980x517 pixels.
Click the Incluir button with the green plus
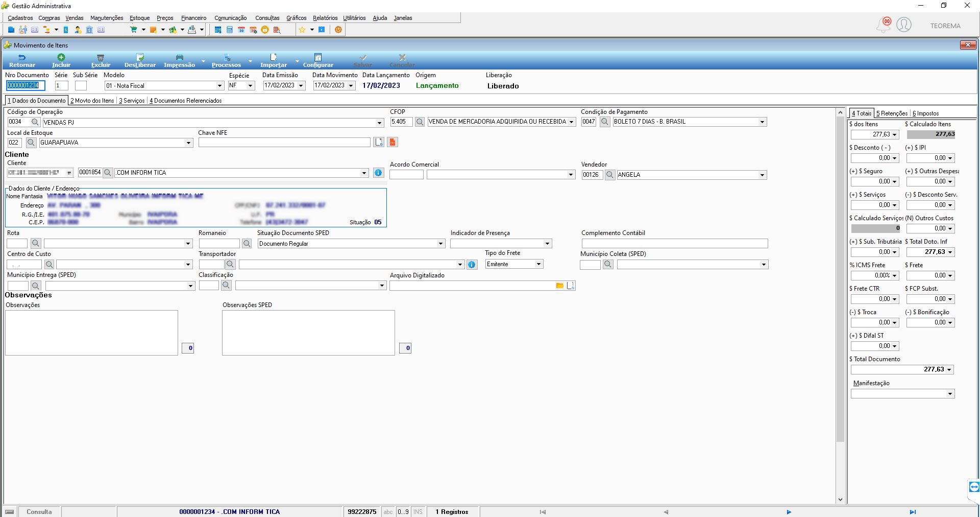61,61
